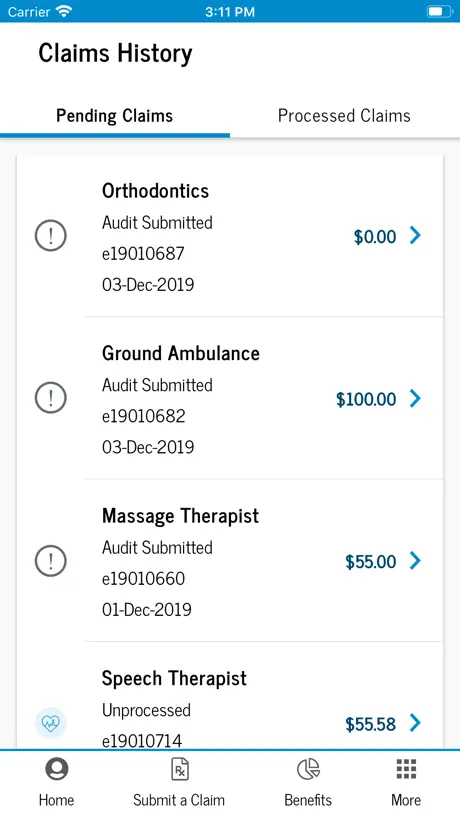Expand the Speech Therapist claim chevron

pyautogui.click(x=415, y=723)
